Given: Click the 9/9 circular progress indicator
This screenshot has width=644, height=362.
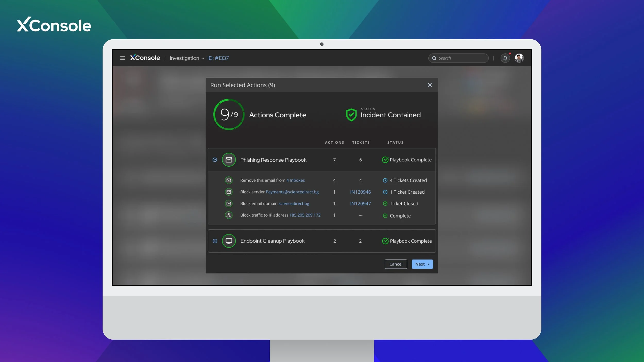Looking at the screenshot, I should 229,115.
